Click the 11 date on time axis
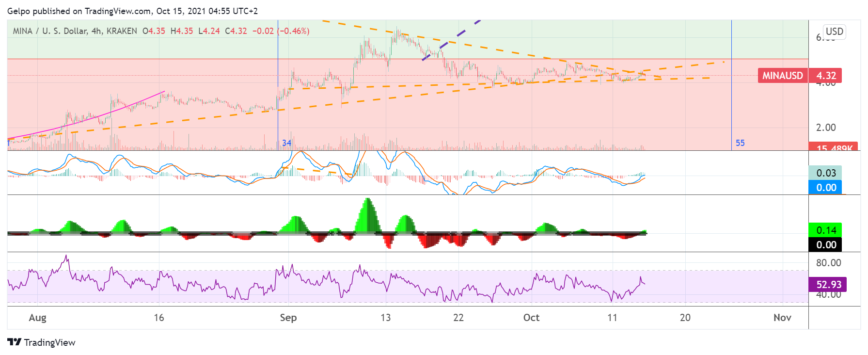The width and height of the screenshot is (868, 355). (612, 318)
